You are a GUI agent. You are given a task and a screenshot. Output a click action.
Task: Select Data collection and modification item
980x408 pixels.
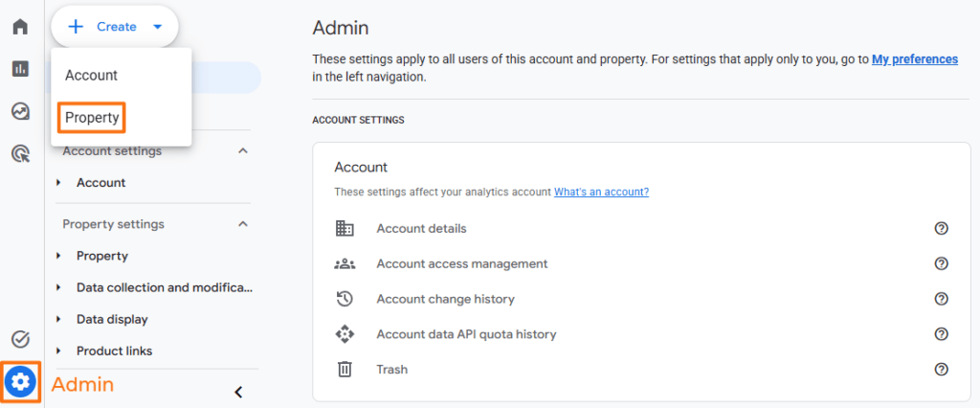165,287
